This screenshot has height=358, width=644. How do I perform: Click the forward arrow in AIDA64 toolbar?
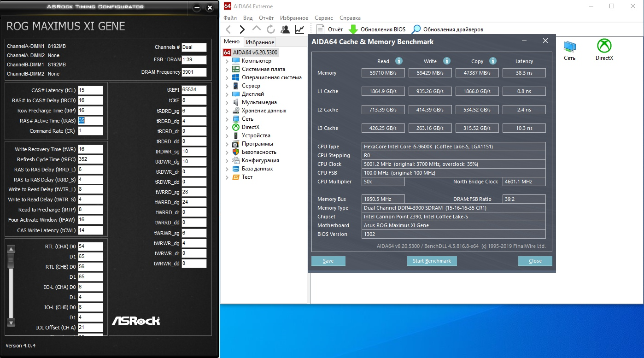pyautogui.click(x=242, y=29)
